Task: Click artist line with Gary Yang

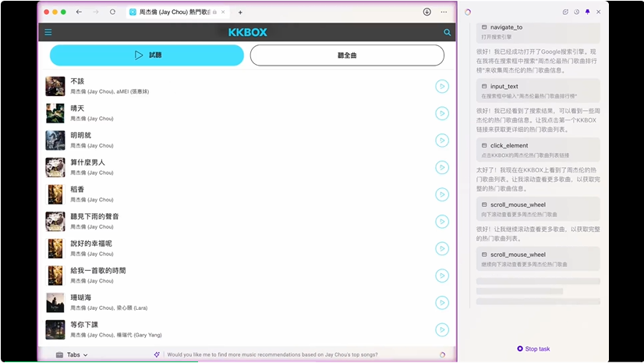Action: (116, 335)
